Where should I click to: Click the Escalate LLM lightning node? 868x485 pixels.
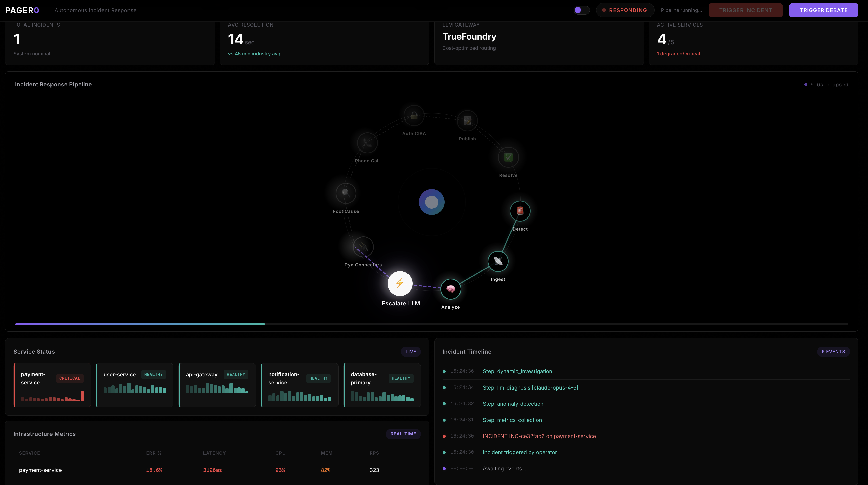pos(400,283)
